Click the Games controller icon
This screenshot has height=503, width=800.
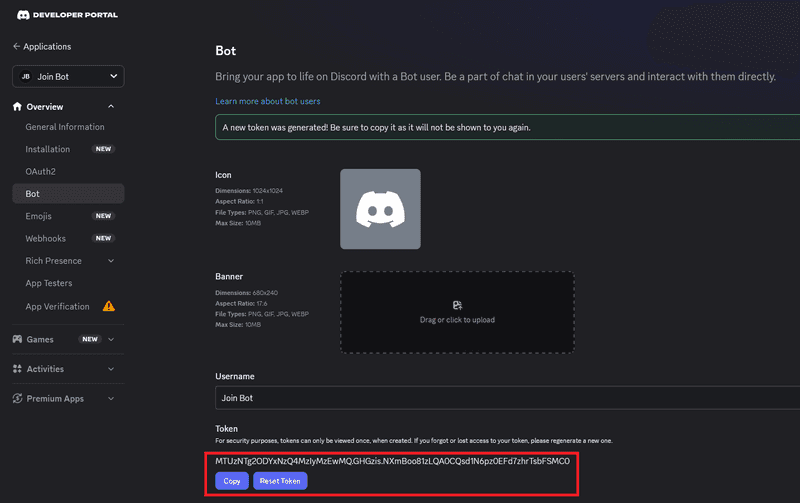(17, 339)
